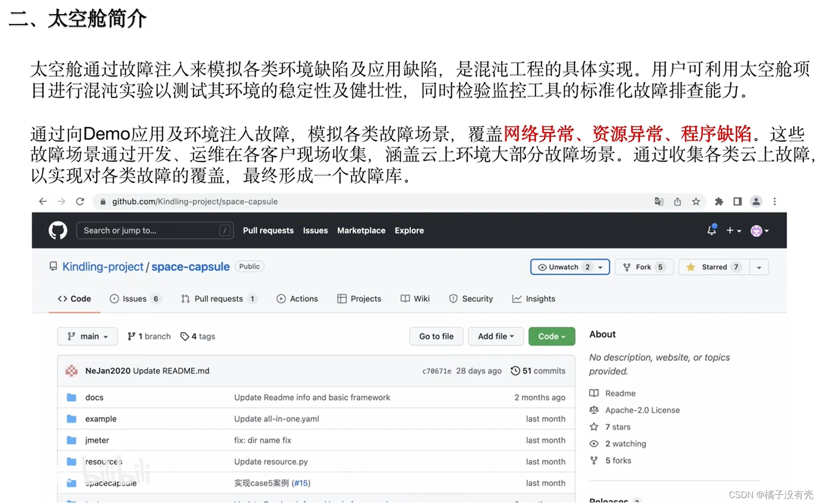This screenshot has height=504, width=821.
Task: Click the address bar URL
Action: [195, 202]
